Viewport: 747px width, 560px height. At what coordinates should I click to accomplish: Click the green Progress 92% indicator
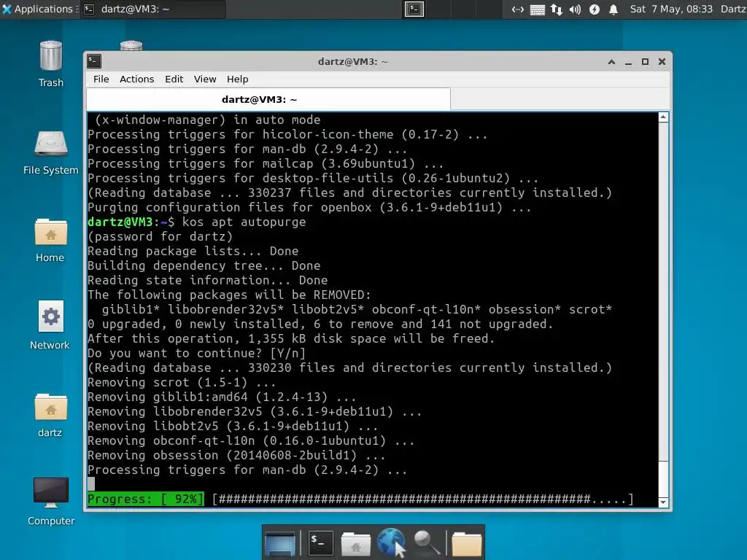click(x=146, y=499)
